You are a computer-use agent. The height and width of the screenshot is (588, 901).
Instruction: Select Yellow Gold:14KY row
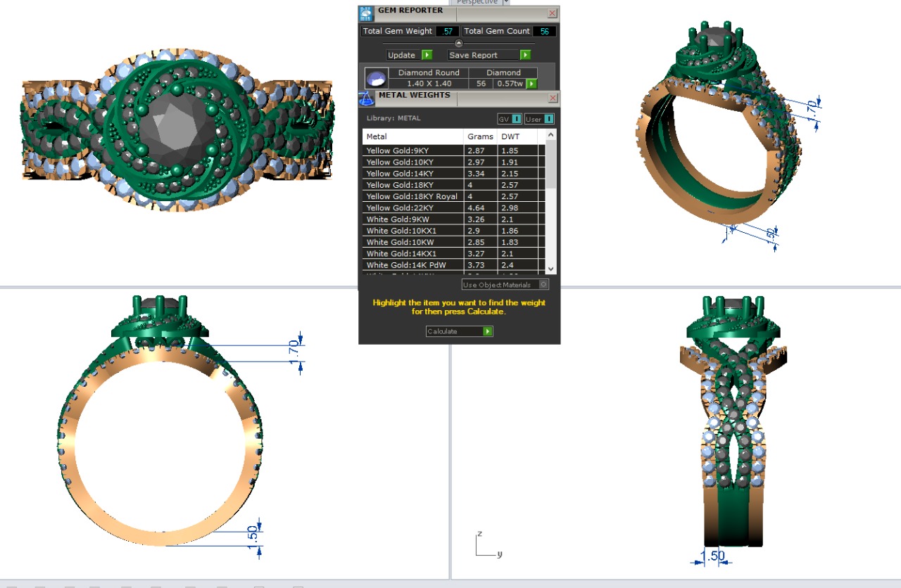click(x=412, y=173)
